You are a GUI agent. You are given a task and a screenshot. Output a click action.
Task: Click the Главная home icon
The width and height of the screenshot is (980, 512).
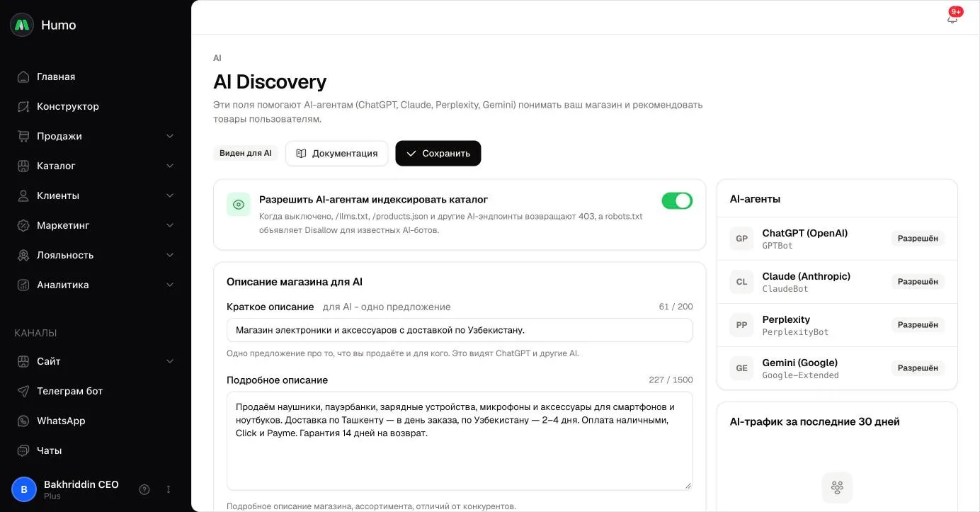(23, 76)
